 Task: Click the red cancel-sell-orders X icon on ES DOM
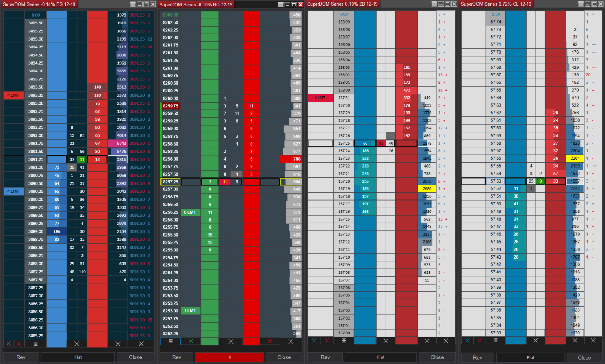(19, 344)
